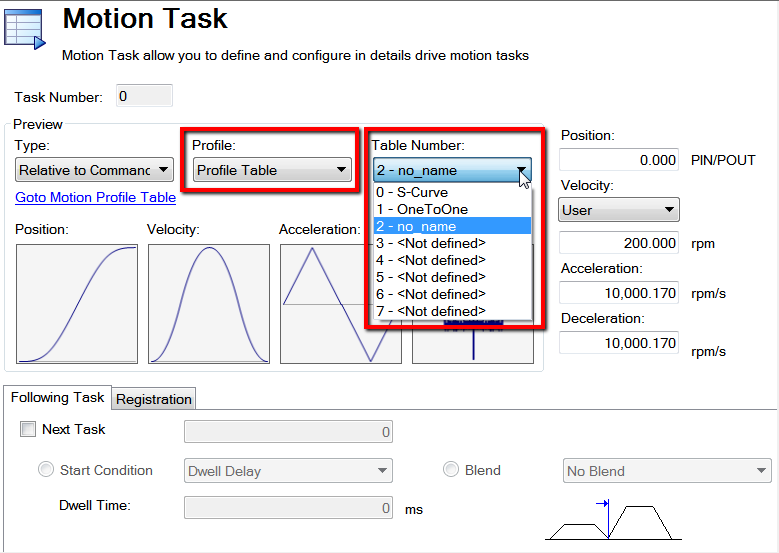
Task: Click the Dwell Time field
Action: pos(288,508)
